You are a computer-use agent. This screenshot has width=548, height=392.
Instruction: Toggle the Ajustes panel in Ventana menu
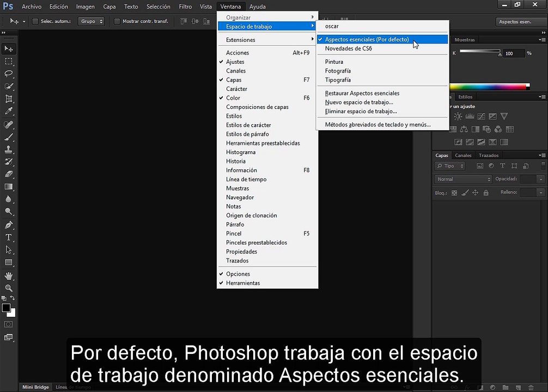point(267,62)
